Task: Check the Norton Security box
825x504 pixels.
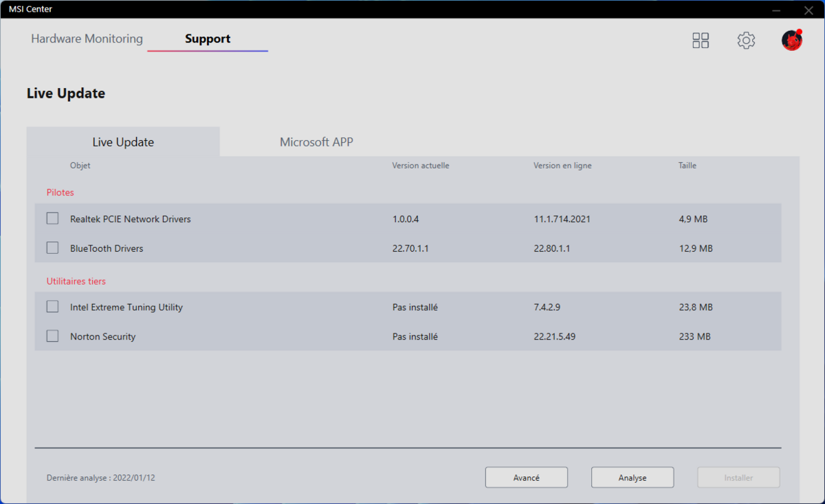Action: tap(52, 336)
